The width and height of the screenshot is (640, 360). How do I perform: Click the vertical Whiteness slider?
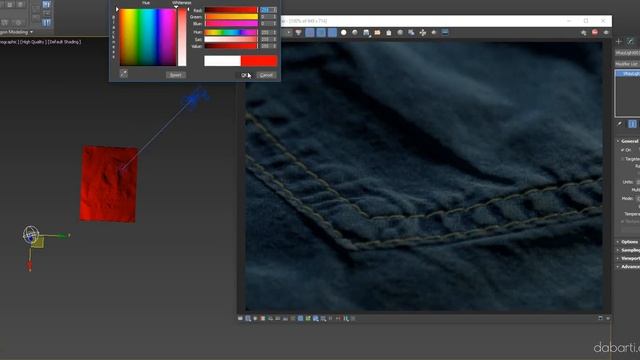click(x=182, y=37)
